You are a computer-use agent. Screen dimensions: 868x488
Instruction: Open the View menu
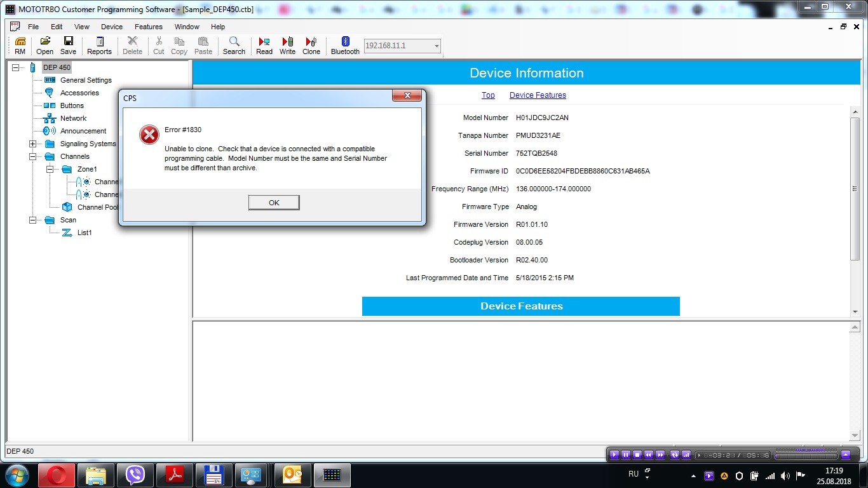coord(82,27)
